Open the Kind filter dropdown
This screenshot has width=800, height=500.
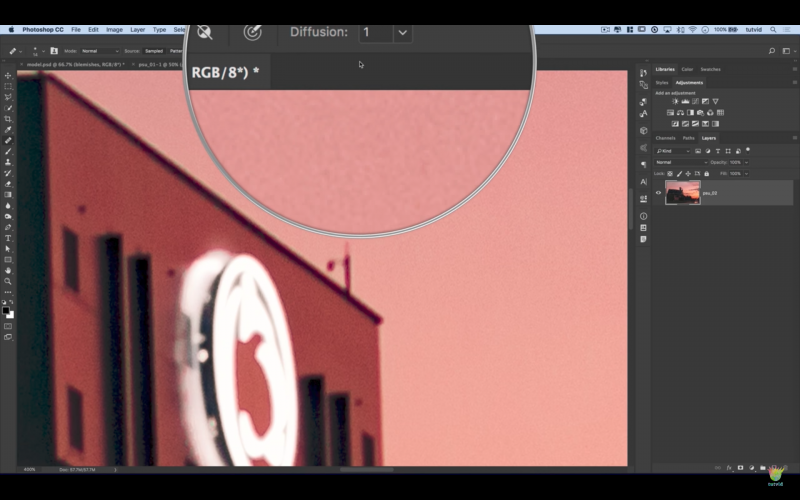tap(673, 151)
